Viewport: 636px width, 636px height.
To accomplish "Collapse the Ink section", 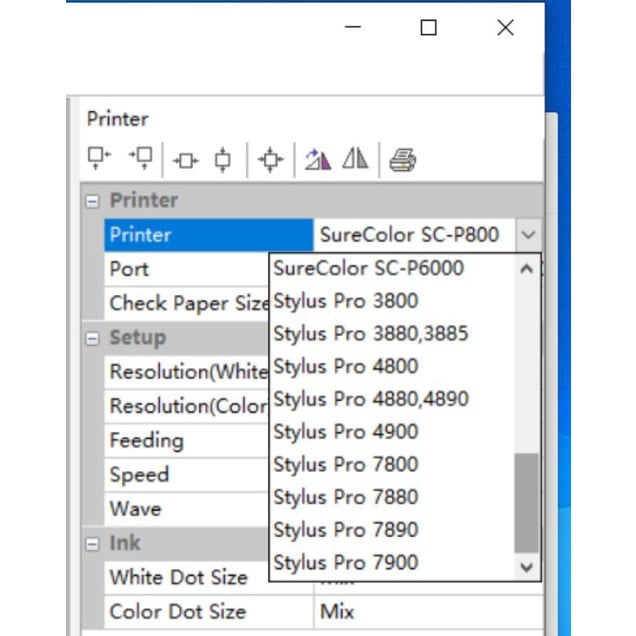I will click(93, 544).
